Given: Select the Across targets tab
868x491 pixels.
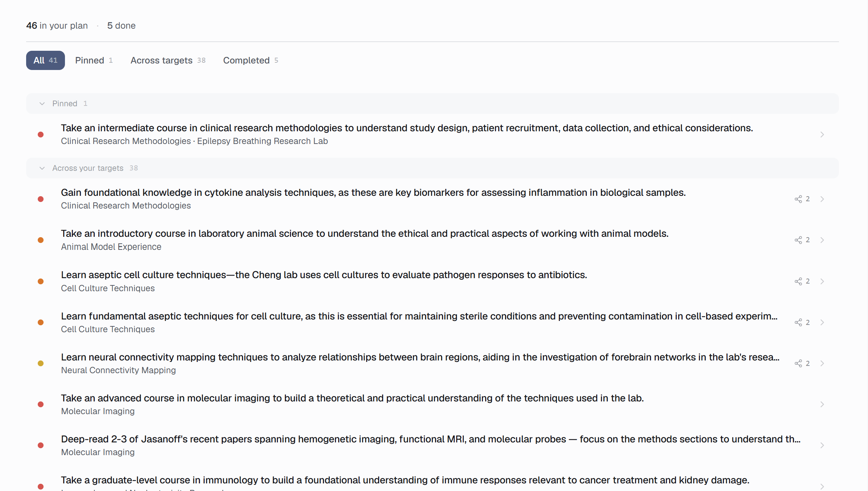Looking at the screenshot, I should point(168,61).
